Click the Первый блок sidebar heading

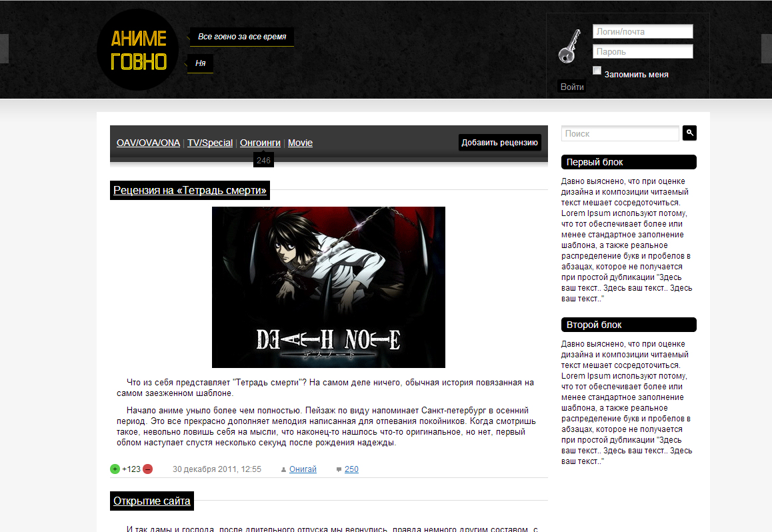(629, 162)
